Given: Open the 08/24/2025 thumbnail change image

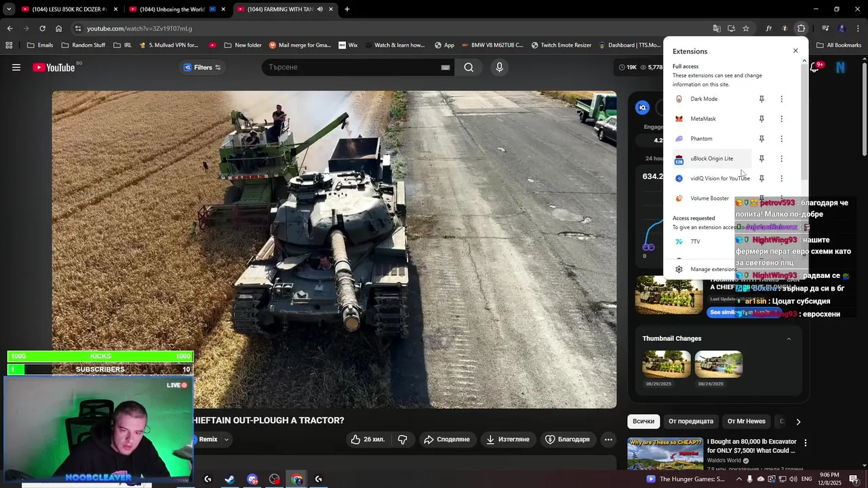Looking at the screenshot, I should [718, 364].
